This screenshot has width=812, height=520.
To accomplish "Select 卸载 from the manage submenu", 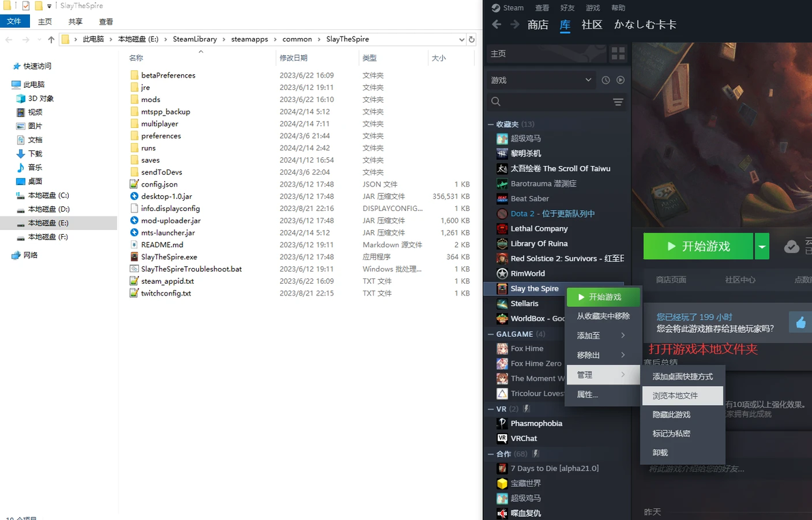I will pyautogui.click(x=683, y=453).
